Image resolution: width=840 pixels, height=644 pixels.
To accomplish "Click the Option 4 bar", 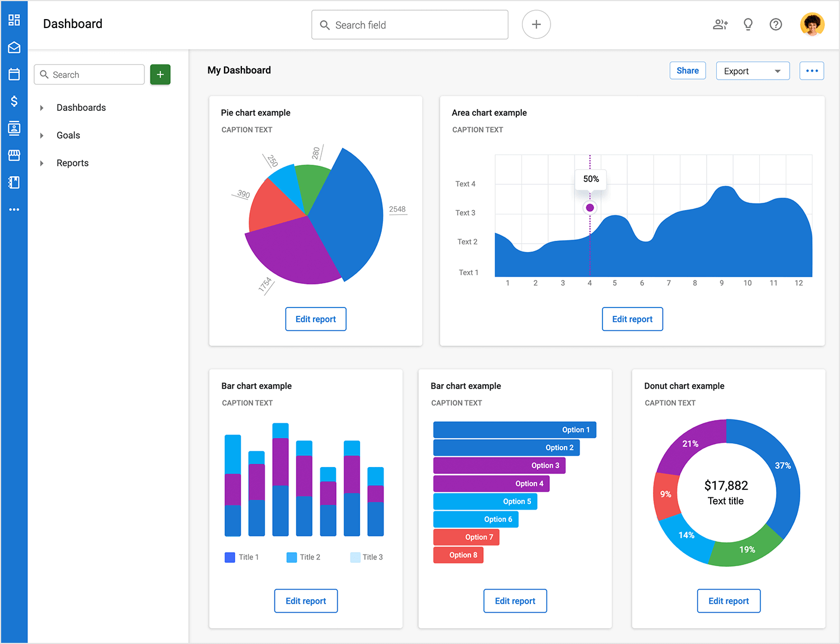I will [x=491, y=483].
